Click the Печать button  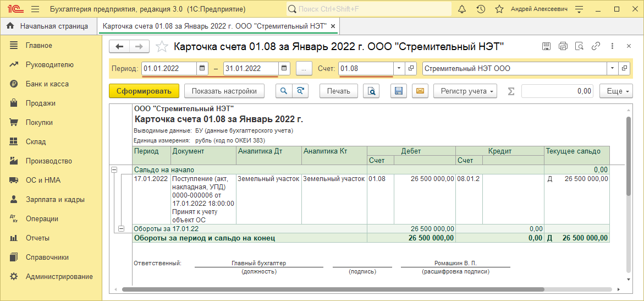coord(338,91)
